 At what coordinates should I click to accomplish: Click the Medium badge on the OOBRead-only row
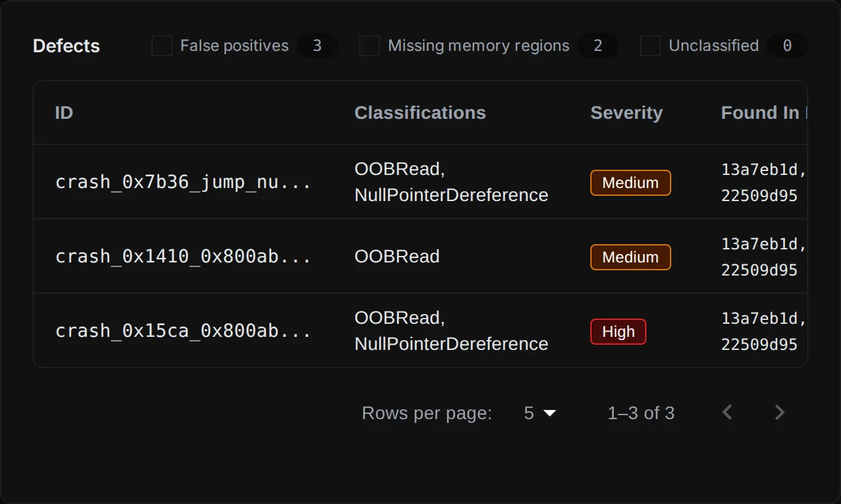(x=630, y=257)
